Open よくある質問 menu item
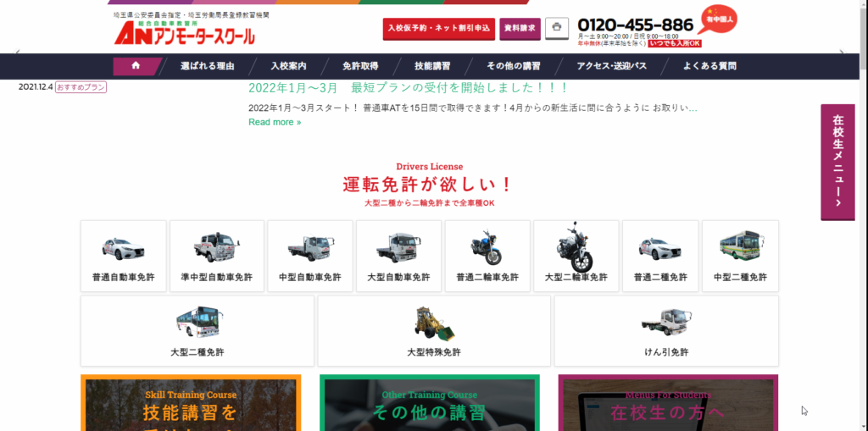Viewport: 868px width, 431px height. (709, 66)
